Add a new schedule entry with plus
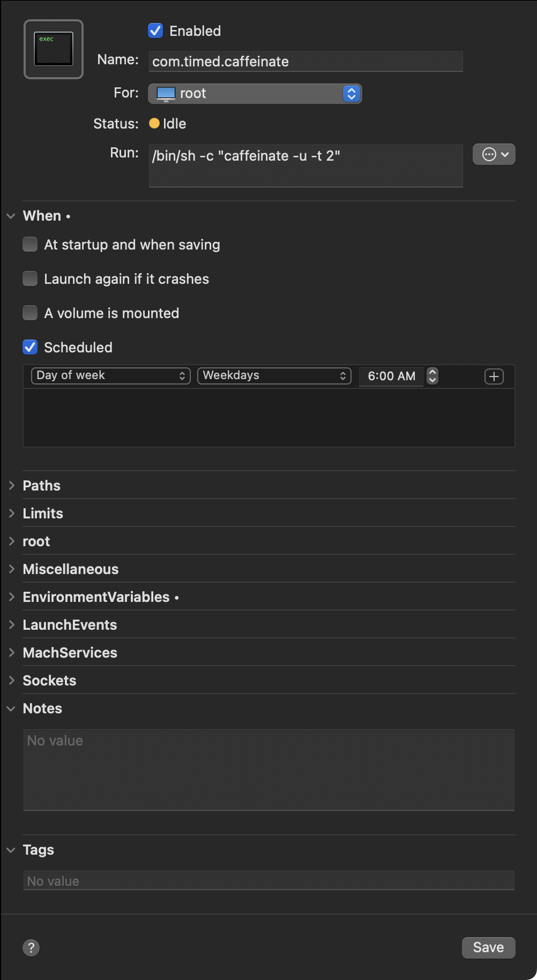This screenshot has width=537, height=980. coord(494,376)
